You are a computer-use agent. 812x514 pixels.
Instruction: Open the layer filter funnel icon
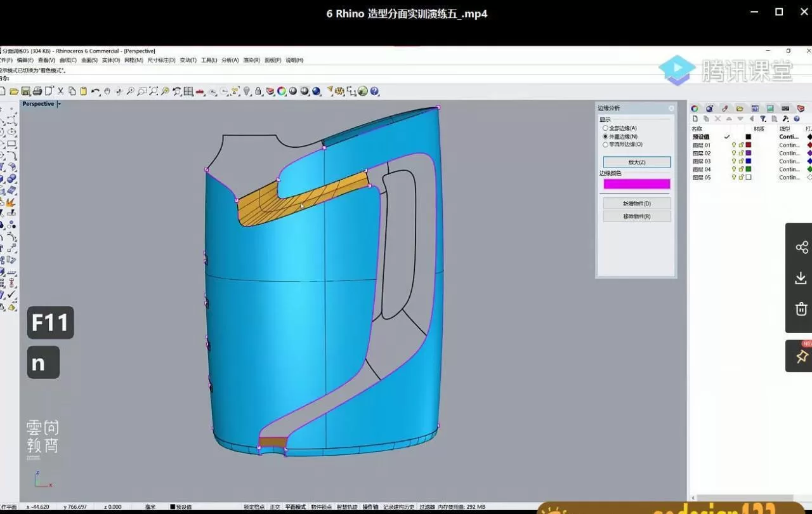pyautogui.click(x=763, y=119)
